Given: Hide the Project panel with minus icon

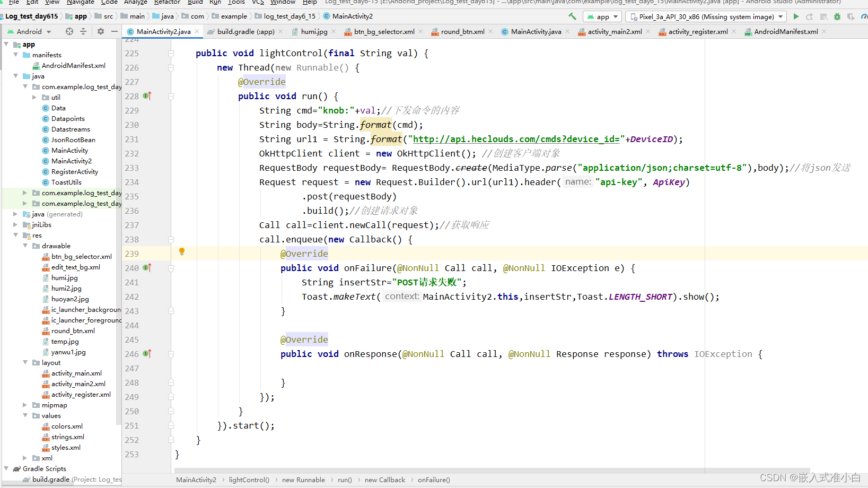Looking at the screenshot, I should (114, 31).
